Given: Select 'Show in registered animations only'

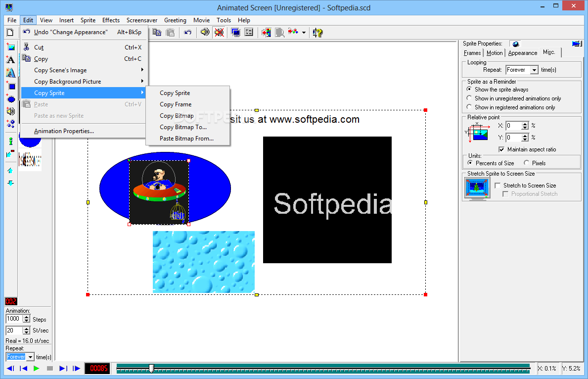Looking at the screenshot, I should coord(469,107).
